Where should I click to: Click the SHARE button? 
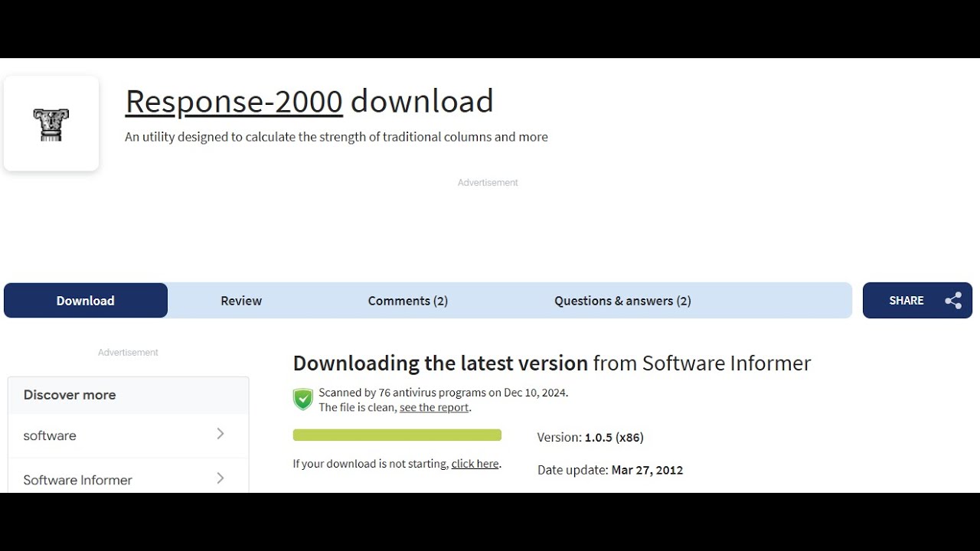(917, 301)
